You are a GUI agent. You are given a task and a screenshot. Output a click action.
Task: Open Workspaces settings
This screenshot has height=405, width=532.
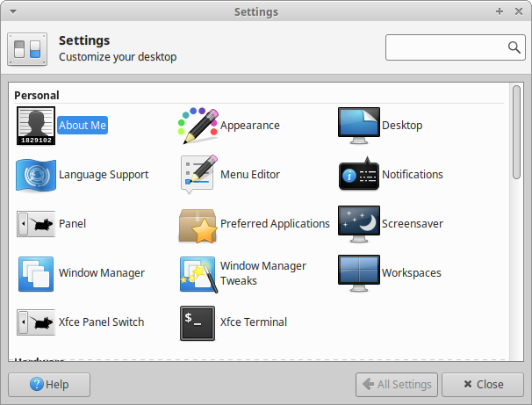point(359,273)
